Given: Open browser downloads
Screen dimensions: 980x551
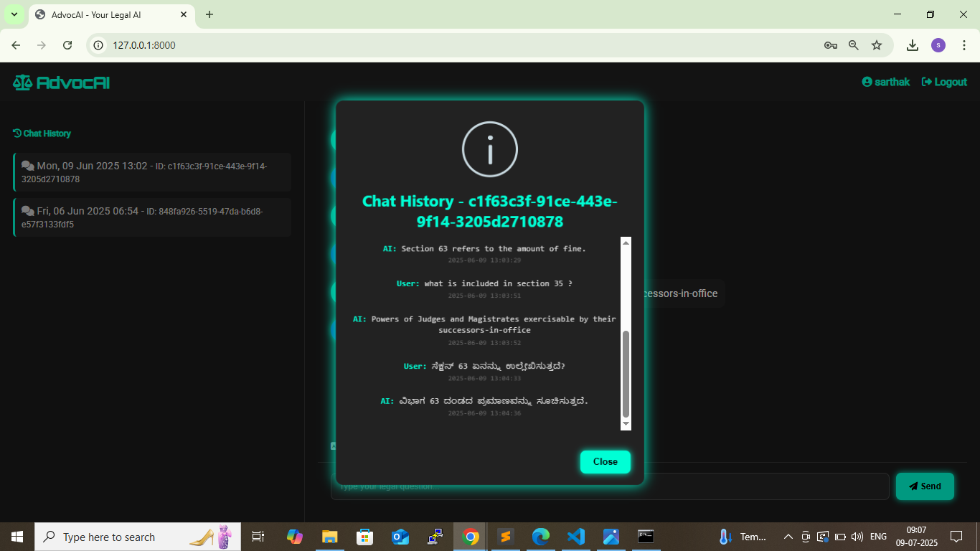Looking at the screenshot, I should click(913, 45).
